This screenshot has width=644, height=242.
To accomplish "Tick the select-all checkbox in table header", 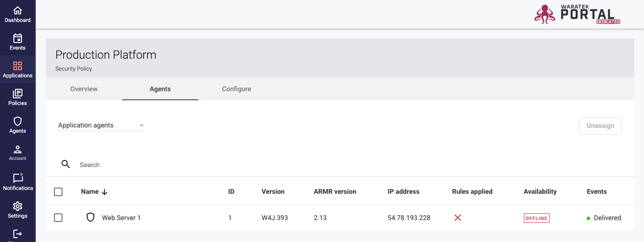I will pyautogui.click(x=58, y=192).
